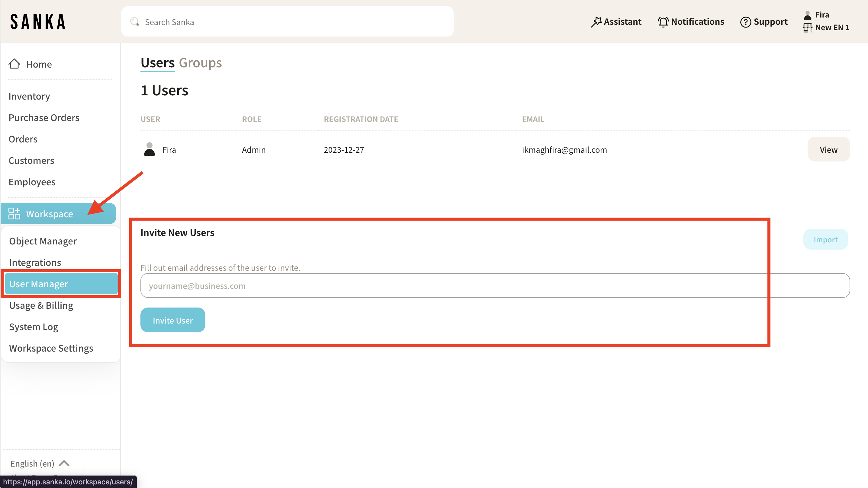Click the Home house icon
The width and height of the screenshot is (868, 488).
[14, 64]
